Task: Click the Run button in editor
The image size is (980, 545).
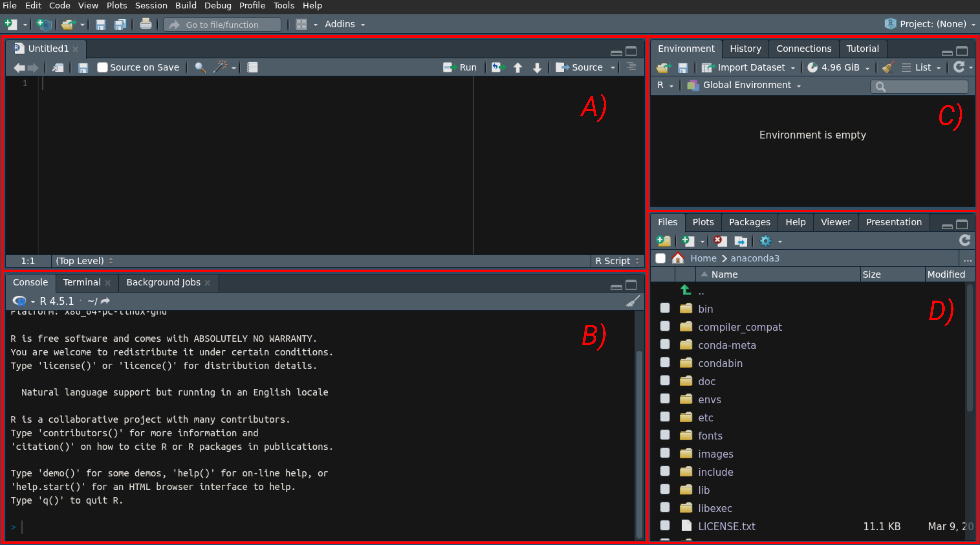Action: click(x=460, y=67)
